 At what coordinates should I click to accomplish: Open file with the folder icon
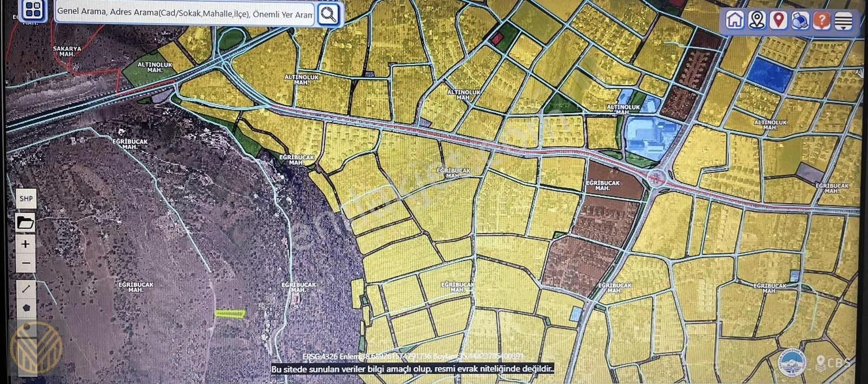point(25,222)
